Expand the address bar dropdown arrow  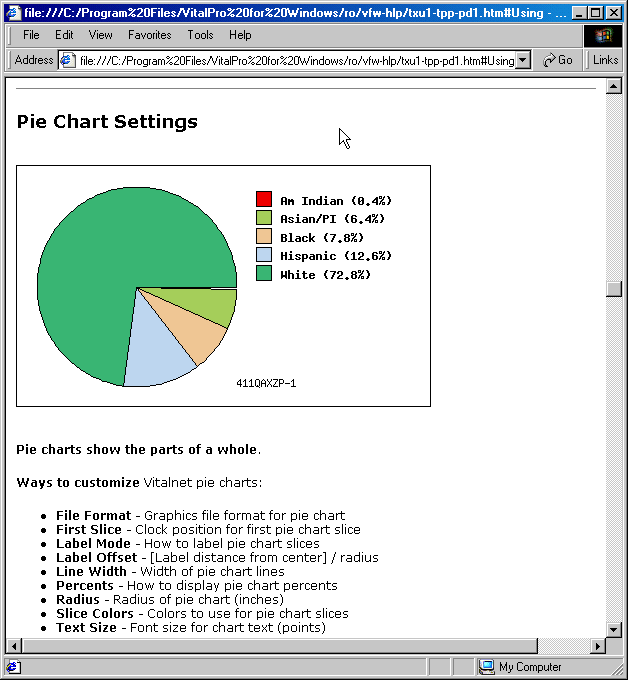[x=523, y=60]
